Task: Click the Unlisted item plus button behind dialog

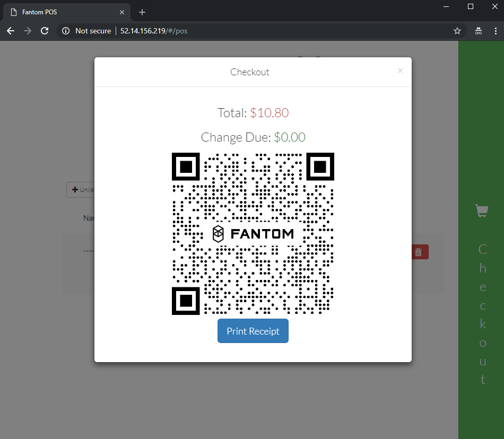Action: (80, 190)
